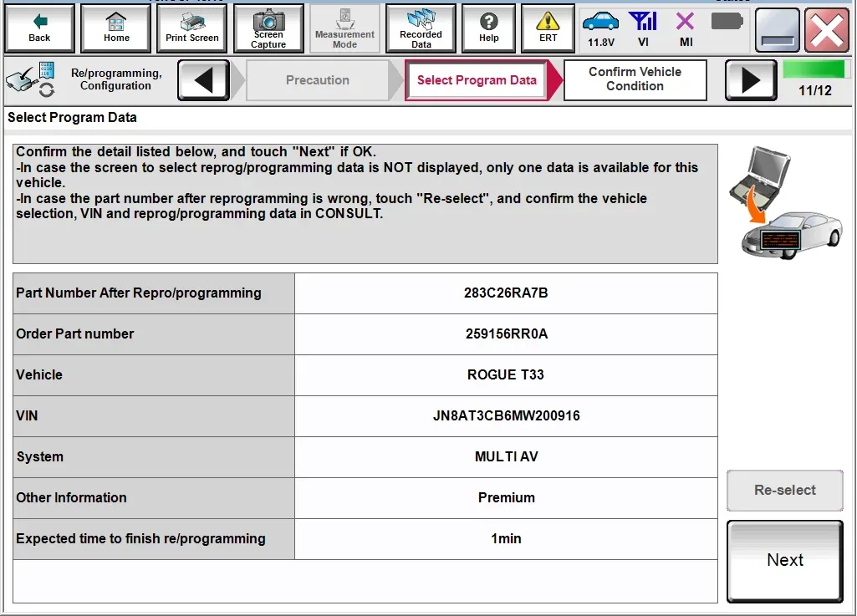Screen dimensions: 857x616
Task: Click the Vehicle row label
Action: click(154, 375)
